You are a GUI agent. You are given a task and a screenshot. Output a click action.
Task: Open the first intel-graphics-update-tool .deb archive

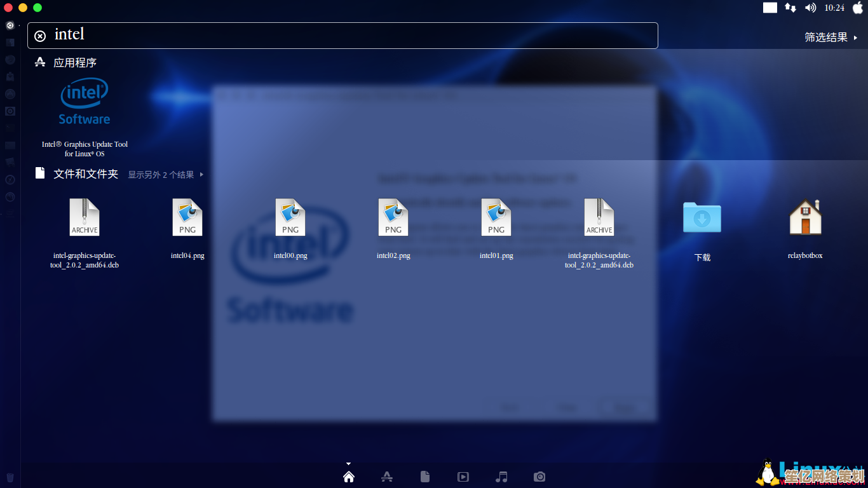pos(85,233)
